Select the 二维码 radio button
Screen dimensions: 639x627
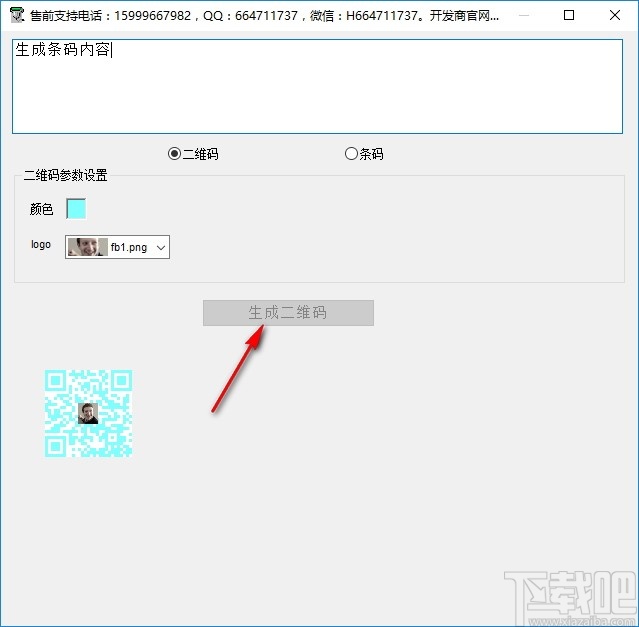point(193,154)
